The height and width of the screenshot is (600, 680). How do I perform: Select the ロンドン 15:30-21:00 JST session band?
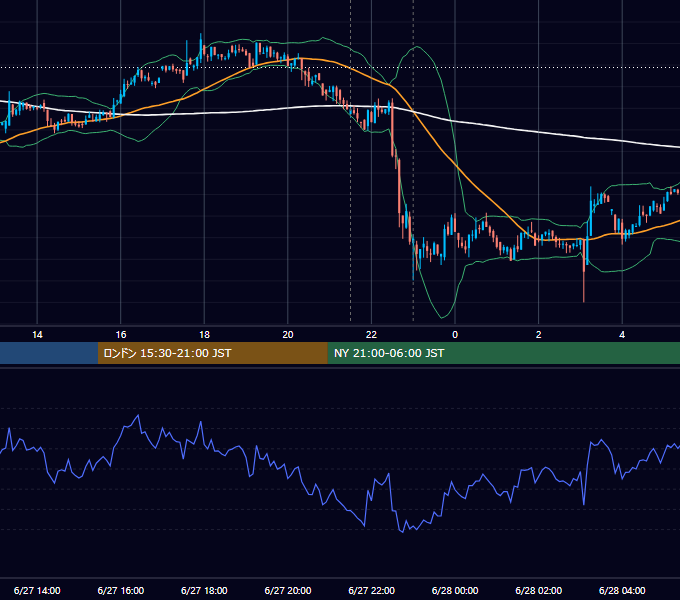pos(212,353)
